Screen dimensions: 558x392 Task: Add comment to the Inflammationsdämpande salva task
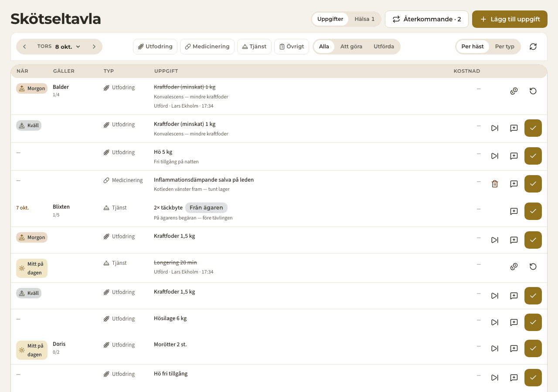(x=514, y=184)
